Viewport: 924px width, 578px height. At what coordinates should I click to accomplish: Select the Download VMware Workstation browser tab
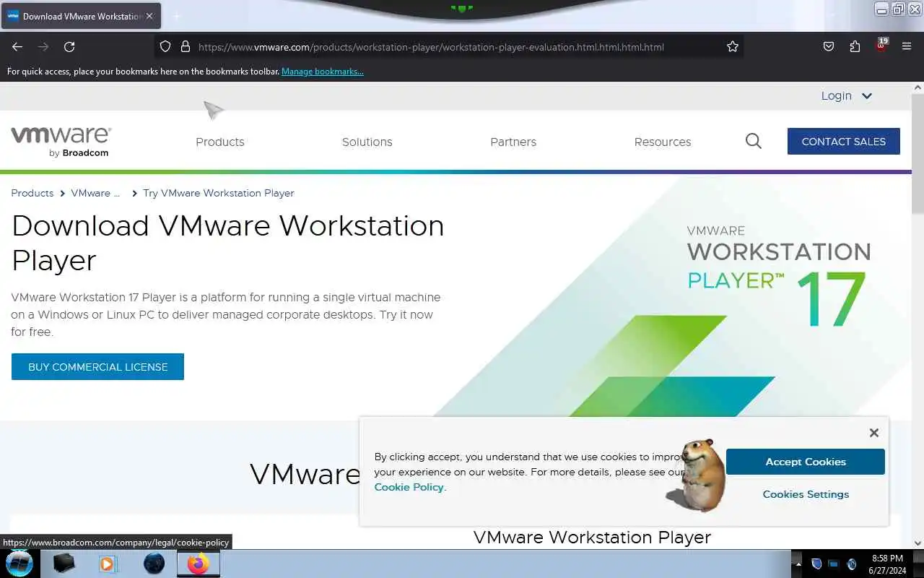pyautogui.click(x=81, y=16)
